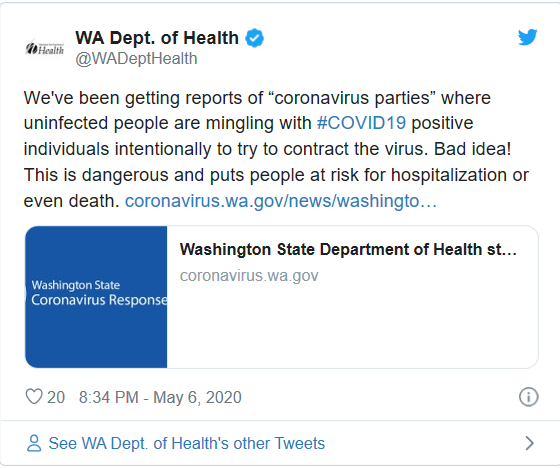The width and height of the screenshot is (560, 468).
Task: Click the blue verified badge
Action: pyautogui.click(x=254, y=38)
